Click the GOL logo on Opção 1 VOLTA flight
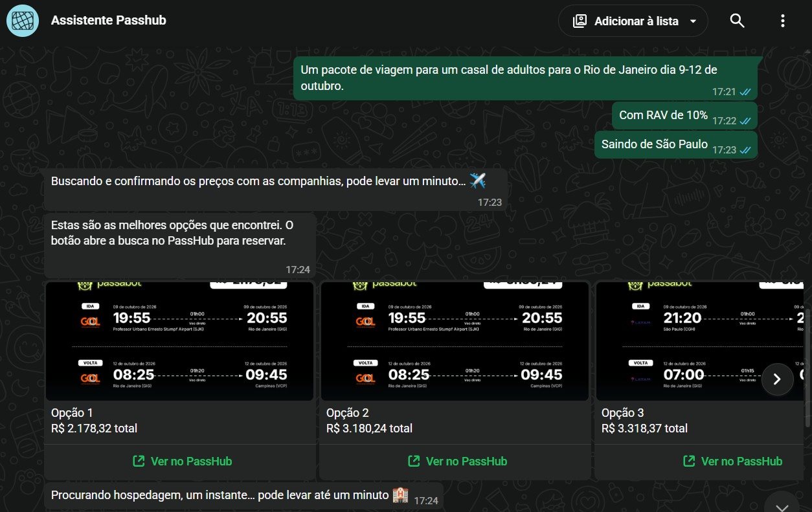 pyautogui.click(x=90, y=379)
